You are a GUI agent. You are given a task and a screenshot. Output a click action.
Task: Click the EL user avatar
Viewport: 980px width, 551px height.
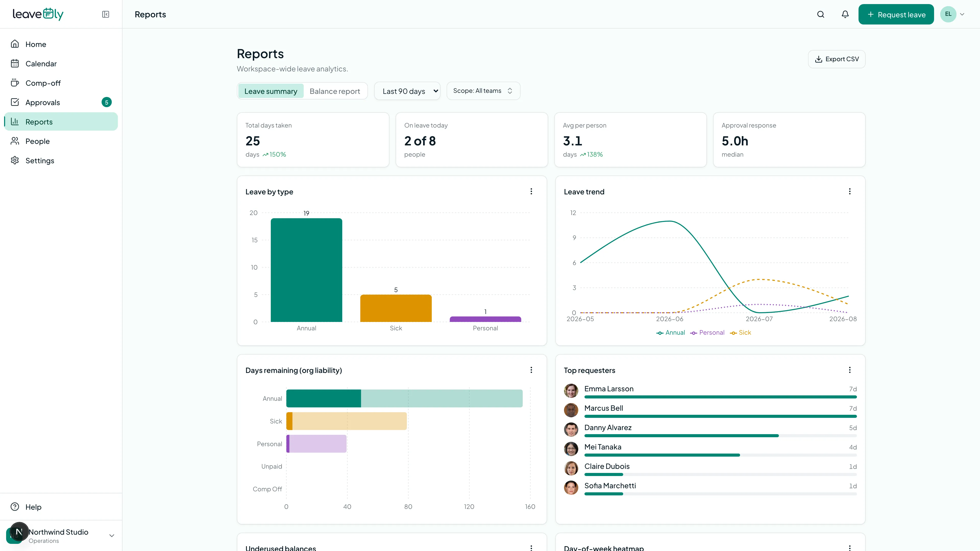point(948,15)
